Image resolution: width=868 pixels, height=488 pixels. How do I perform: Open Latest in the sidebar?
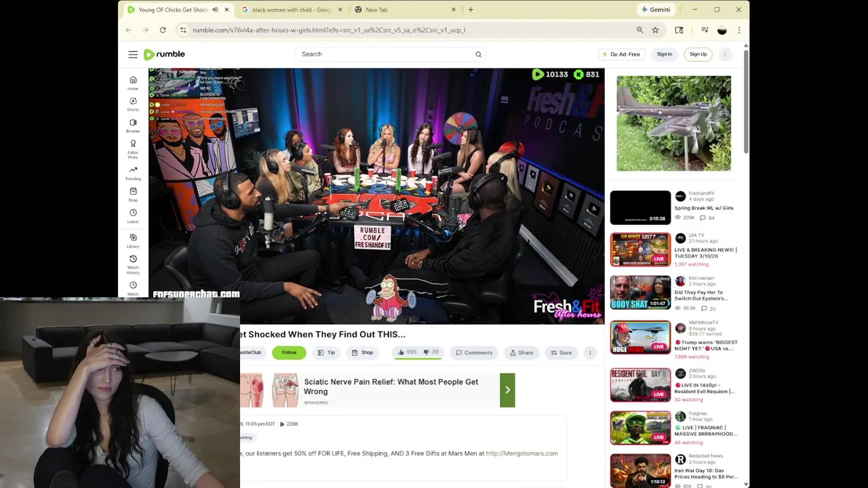point(133,216)
